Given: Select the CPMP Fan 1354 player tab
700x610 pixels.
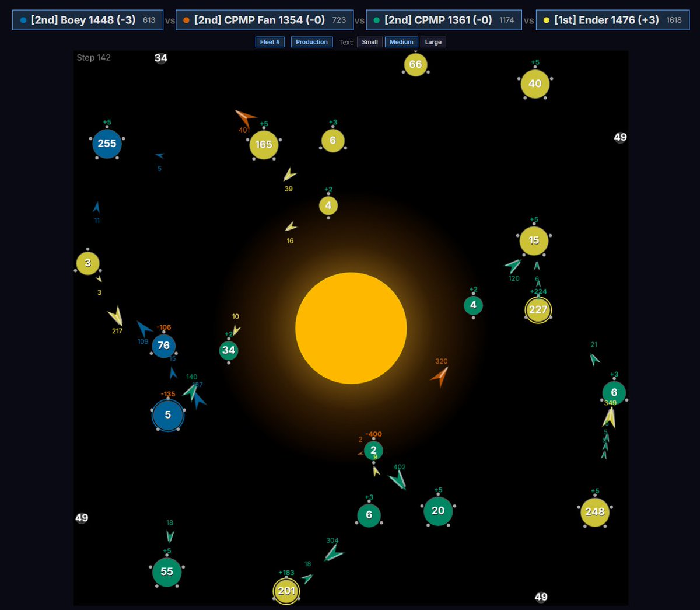Looking at the screenshot, I should tap(264, 20).
